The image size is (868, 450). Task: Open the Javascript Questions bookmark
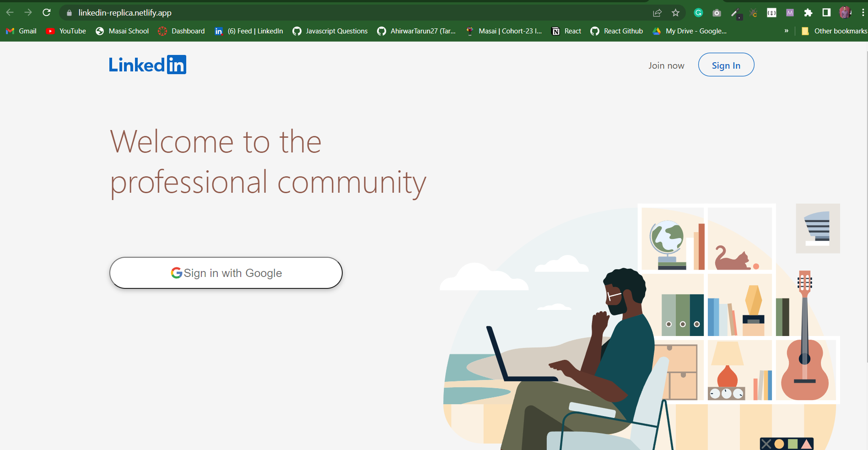click(330, 31)
